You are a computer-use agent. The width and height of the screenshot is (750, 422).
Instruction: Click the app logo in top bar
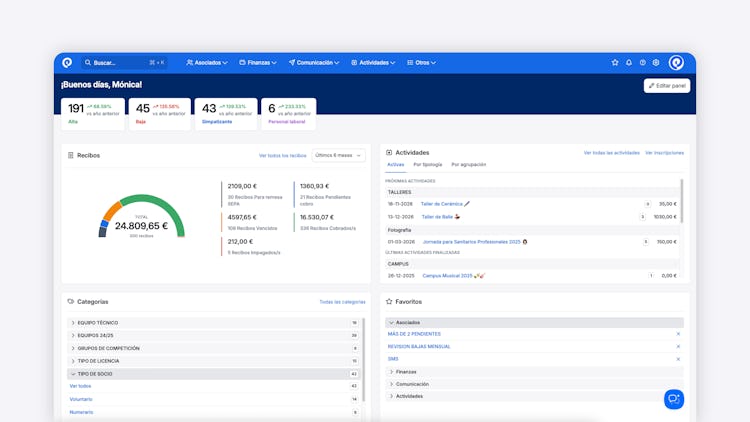67,63
